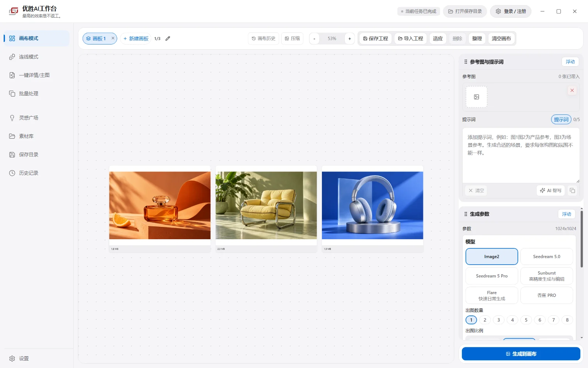The image size is (588, 368).
Task: Select the perfume bottle image thumbnail
Action: tap(160, 205)
